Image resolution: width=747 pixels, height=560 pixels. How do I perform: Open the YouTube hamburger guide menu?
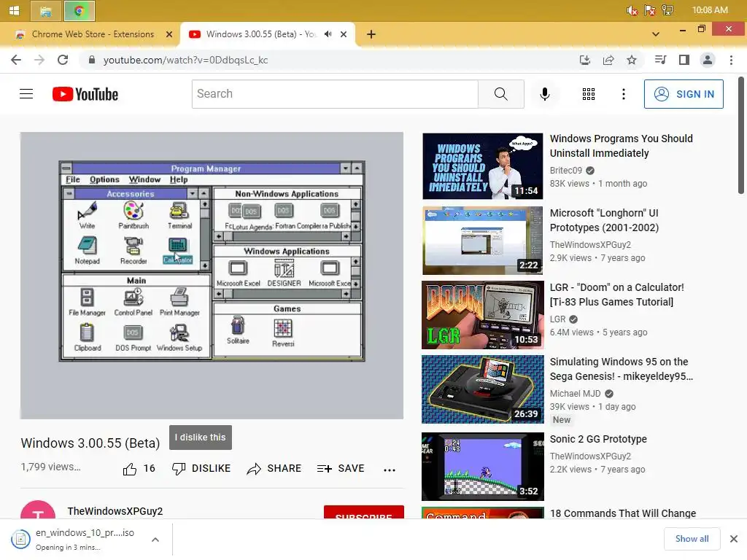[x=26, y=94]
